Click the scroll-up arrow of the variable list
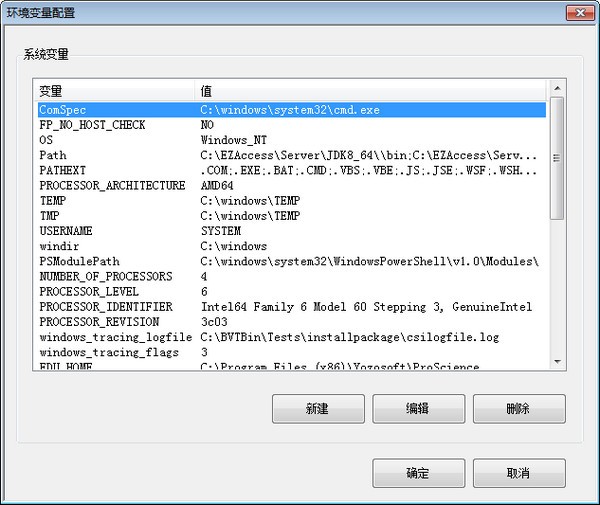Viewport: 600px width, 505px height. click(557, 88)
